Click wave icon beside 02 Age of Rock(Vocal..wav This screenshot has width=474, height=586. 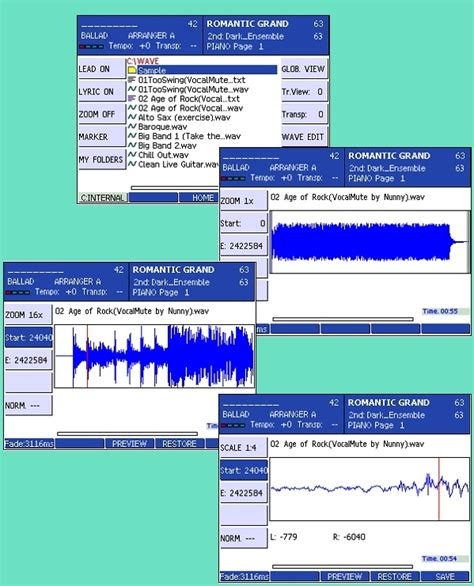(132, 108)
